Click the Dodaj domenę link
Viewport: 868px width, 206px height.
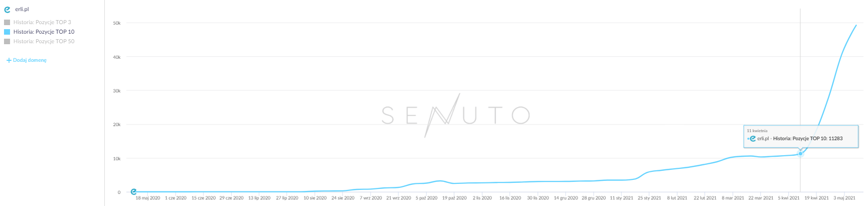click(x=30, y=60)
